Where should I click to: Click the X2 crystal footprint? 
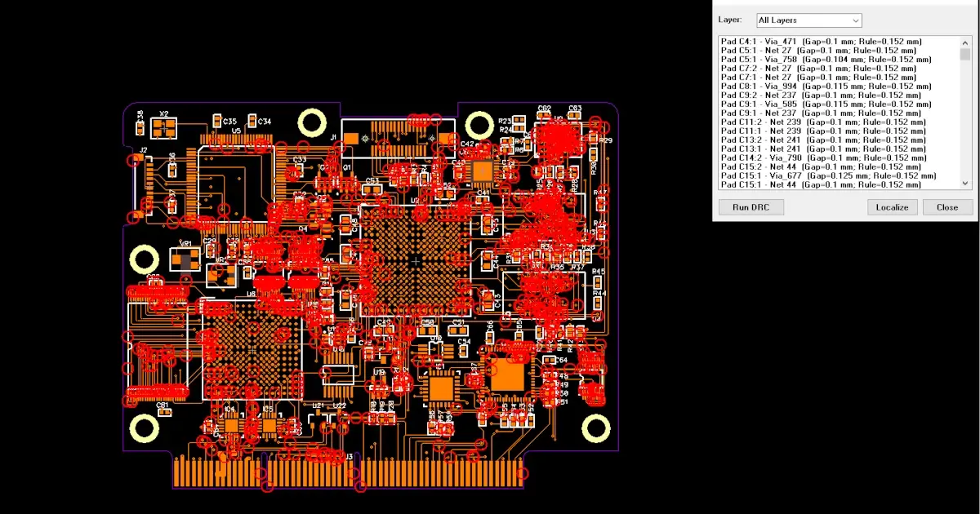click(164, 127)
